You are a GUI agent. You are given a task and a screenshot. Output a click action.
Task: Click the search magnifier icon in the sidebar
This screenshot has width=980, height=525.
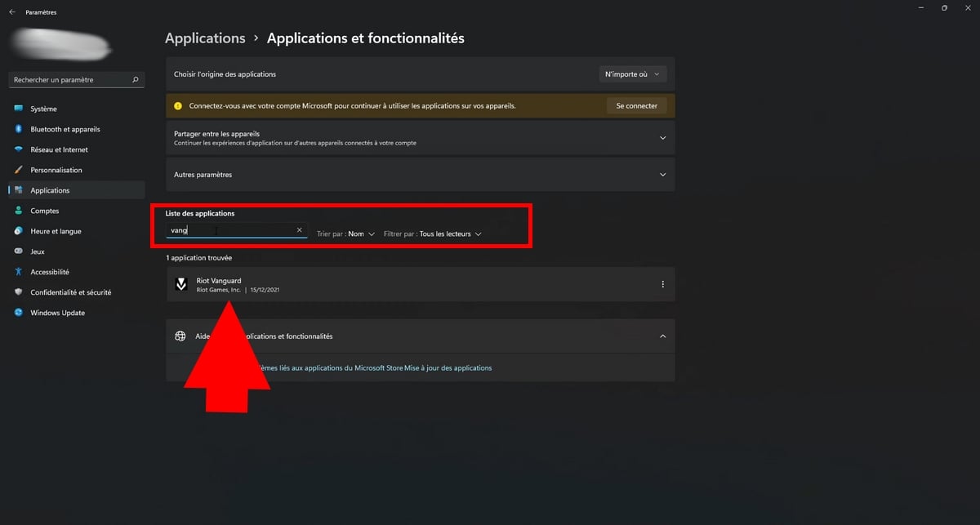tap(136, 80)
